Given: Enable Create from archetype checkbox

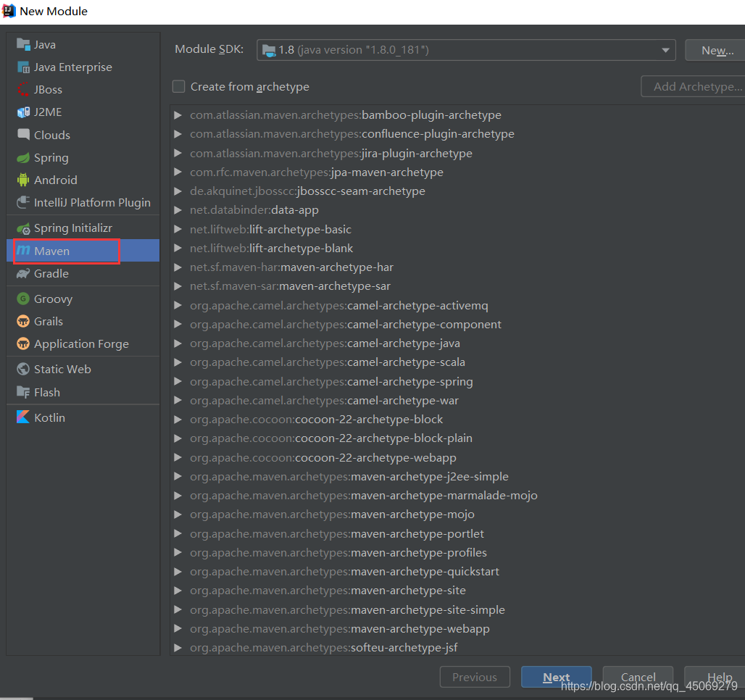Looking at the screenshot, I should 179,86.
